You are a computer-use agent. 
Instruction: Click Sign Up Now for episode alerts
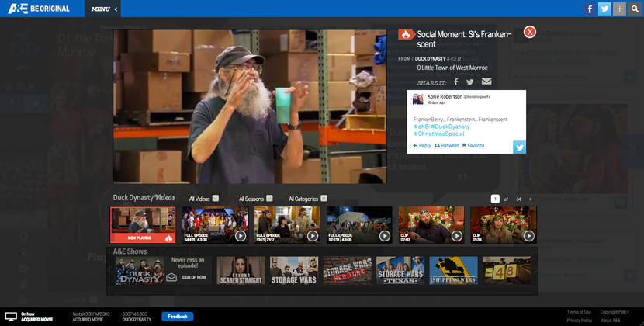pyautogui.click(x=194, y=278)
